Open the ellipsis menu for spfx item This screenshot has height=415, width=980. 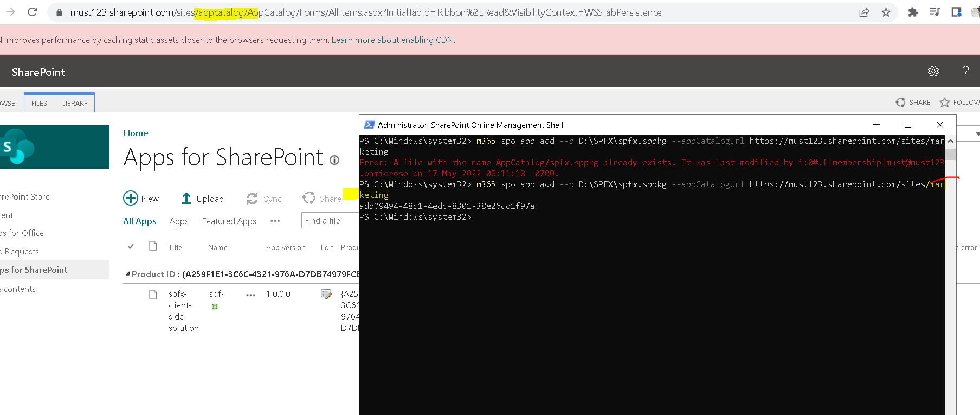(x=250, y=295)
